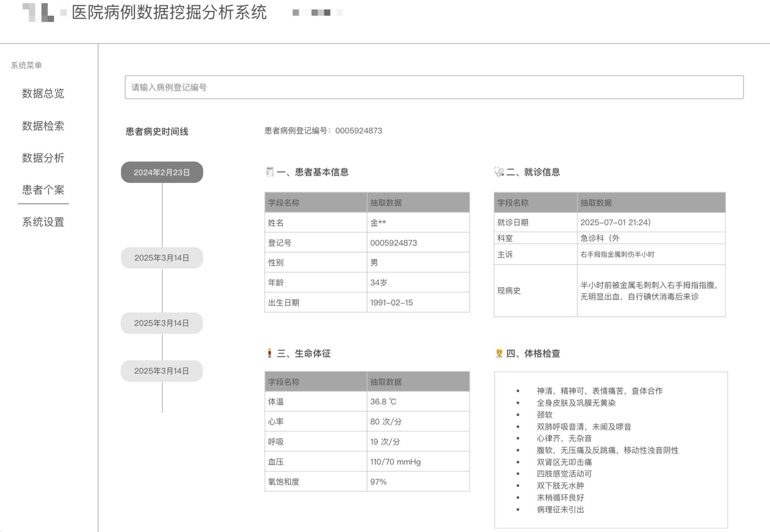The image size is (770, 532).
Task: Click the stethoscope icon beside 就诊信息
Action: click(x=499, y=172)
